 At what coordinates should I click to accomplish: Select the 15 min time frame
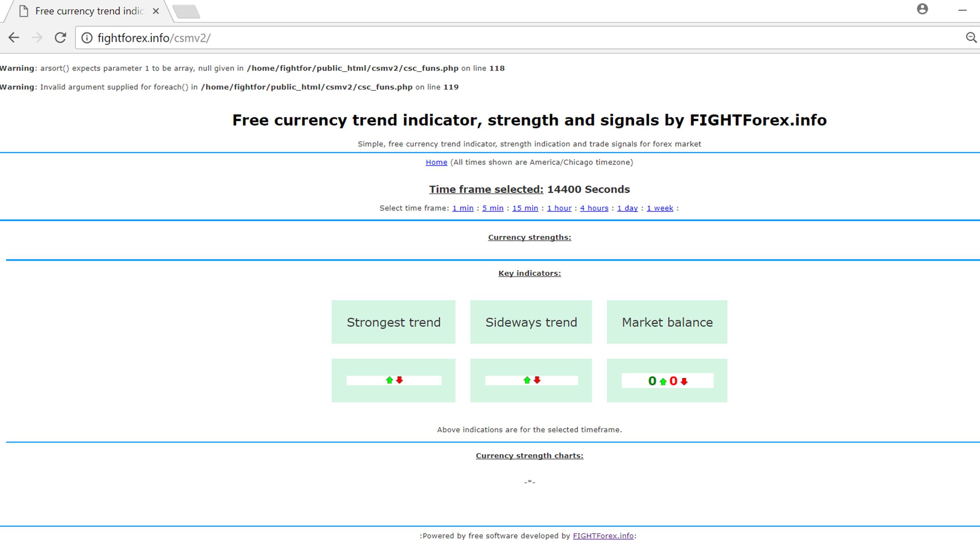[x=525, y=208]
